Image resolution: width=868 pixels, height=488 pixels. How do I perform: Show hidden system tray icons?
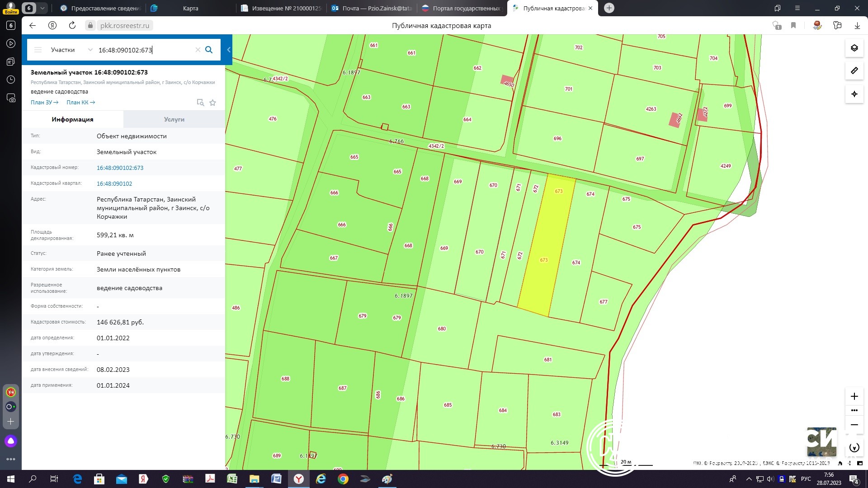[749, 479]
